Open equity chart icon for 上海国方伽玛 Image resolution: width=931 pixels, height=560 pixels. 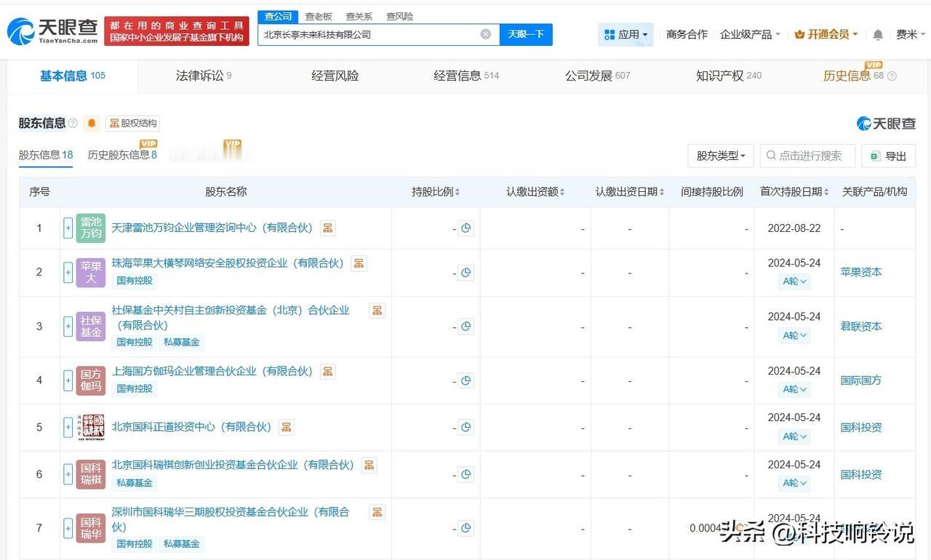[328, 372]
